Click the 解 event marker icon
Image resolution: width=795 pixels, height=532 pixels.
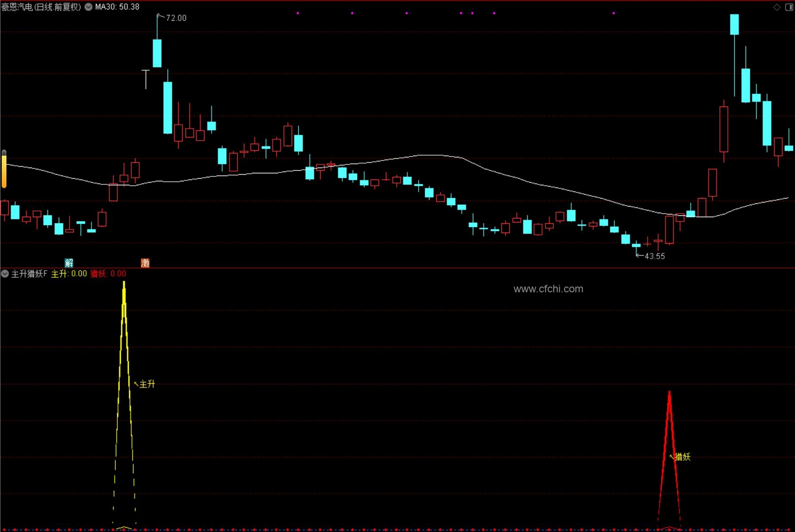[x=69, y=263]
